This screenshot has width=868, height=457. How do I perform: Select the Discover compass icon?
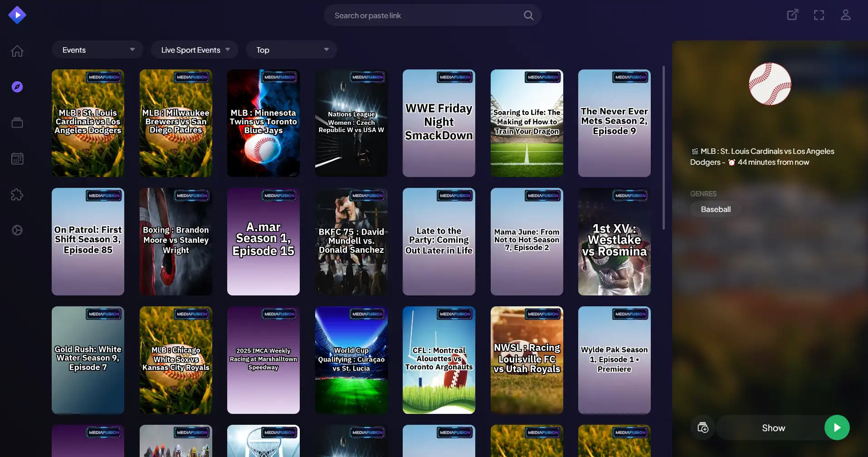pyautogui.click(x=17, y=87)
